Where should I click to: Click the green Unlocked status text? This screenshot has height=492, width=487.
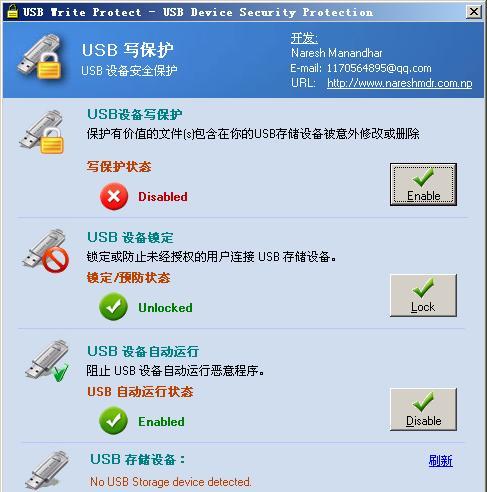click(x=165, y=307)
